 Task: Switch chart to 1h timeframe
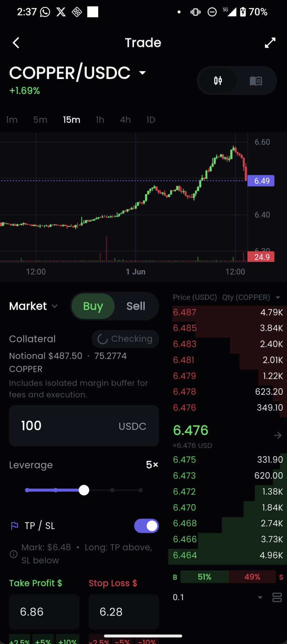(100, 120)
